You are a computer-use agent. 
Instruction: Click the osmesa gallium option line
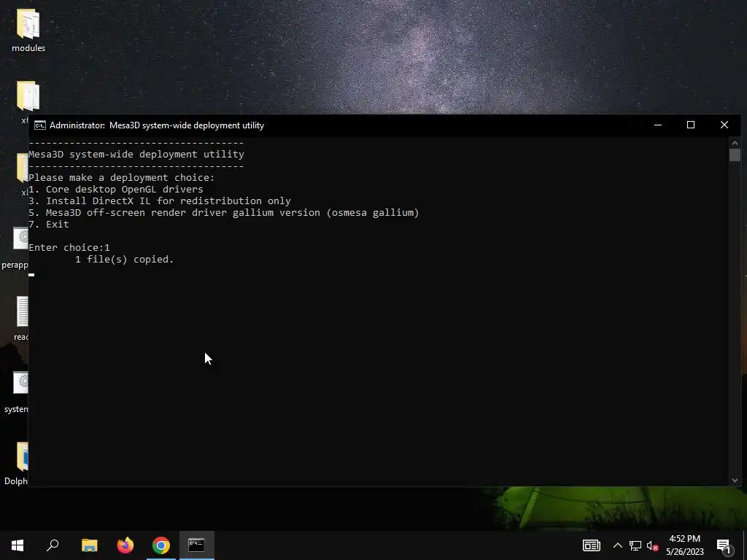(x=224, y=212)
